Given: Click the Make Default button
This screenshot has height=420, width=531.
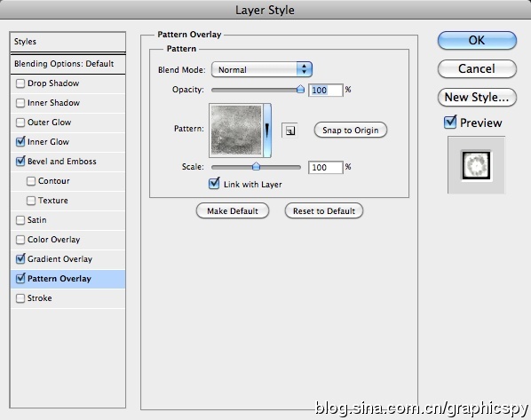Looking at the screenshot, I should (233, 211).
